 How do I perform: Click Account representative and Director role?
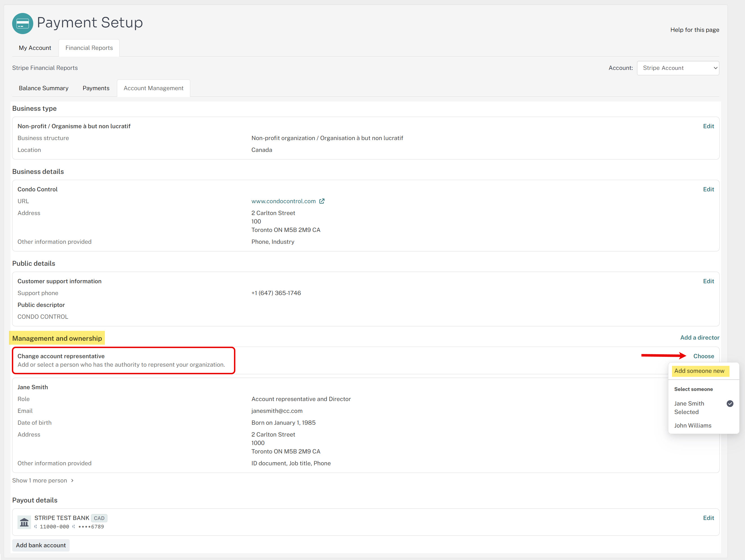pyautogui.click(x=301, y=399)
